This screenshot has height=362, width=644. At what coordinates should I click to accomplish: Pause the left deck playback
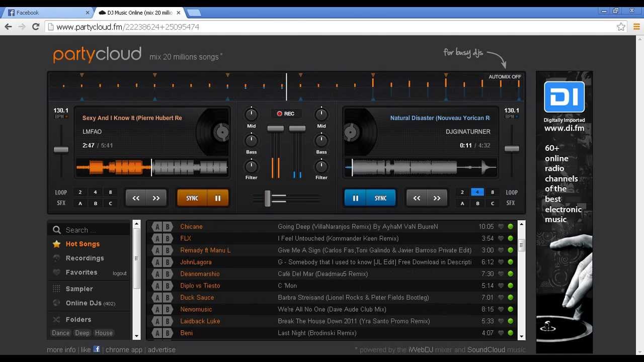[x=218, y=198]
